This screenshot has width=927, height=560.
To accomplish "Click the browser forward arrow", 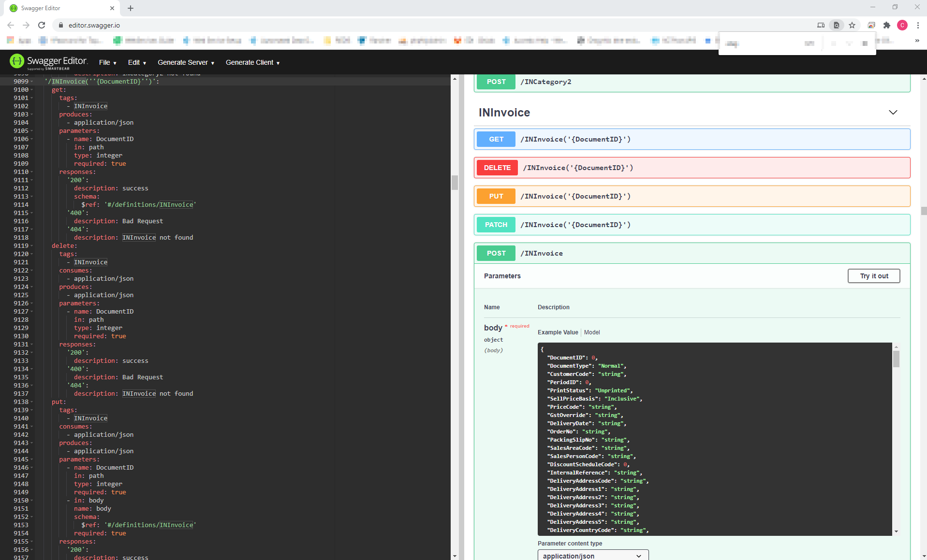I will [x=26, y=25].
